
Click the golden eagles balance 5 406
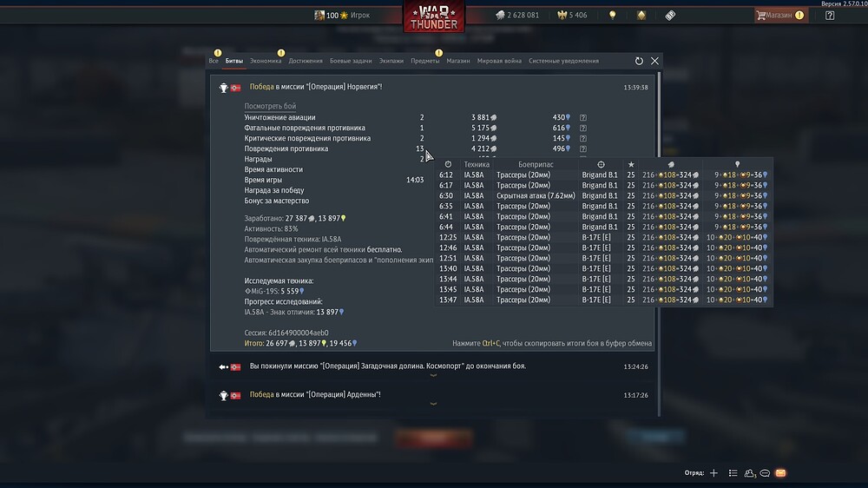(x=572, y=16)
